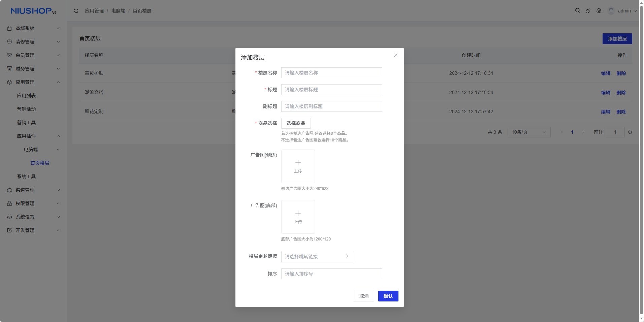Click the 2024-12-12 17:57:42 creation time
The height and width of the screenshot is (322, 644).
pyautogui.click(x=471, y=111)
